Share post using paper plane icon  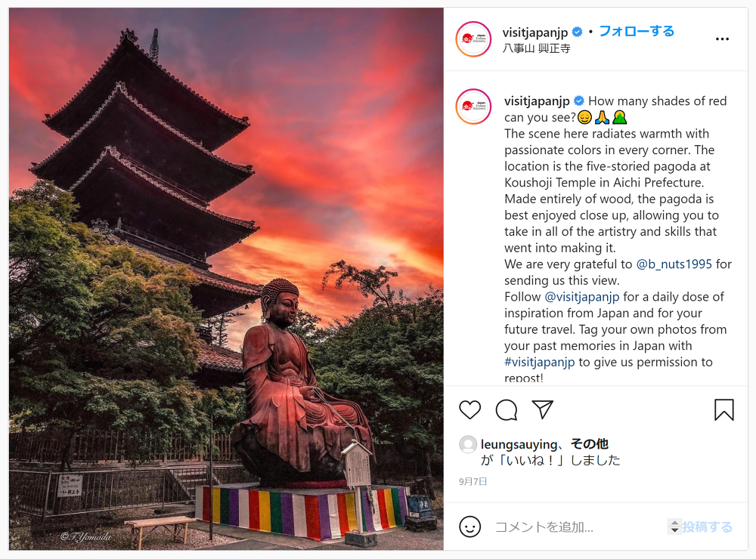pos(542,409)
